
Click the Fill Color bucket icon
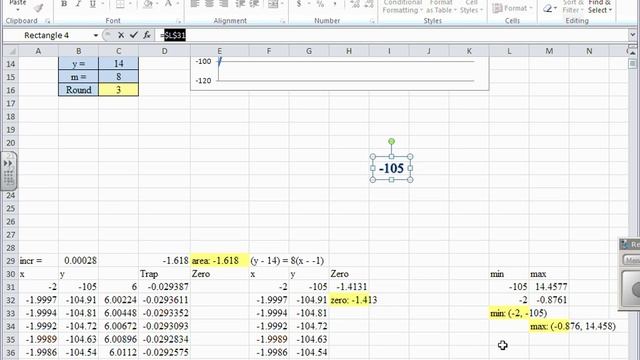pyautogui.click(x=148, y=4)
